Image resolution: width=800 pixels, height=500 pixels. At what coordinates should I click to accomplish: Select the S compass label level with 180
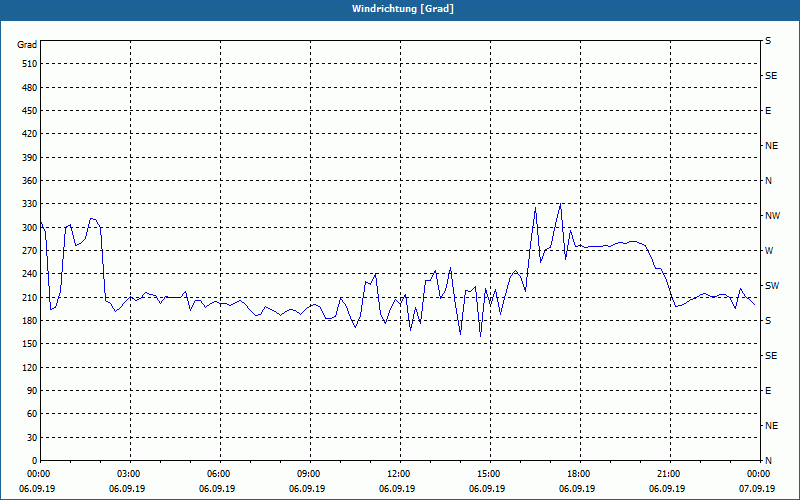pos(768,321)
